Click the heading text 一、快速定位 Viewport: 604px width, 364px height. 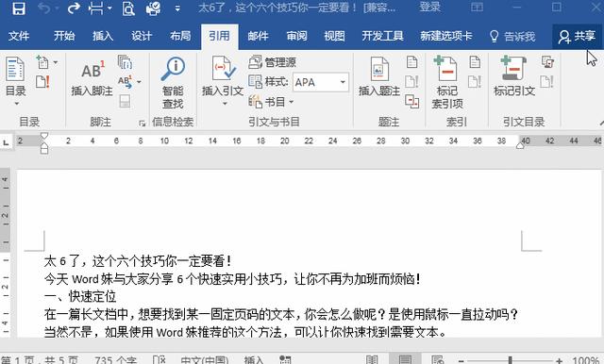coord(79,296)
